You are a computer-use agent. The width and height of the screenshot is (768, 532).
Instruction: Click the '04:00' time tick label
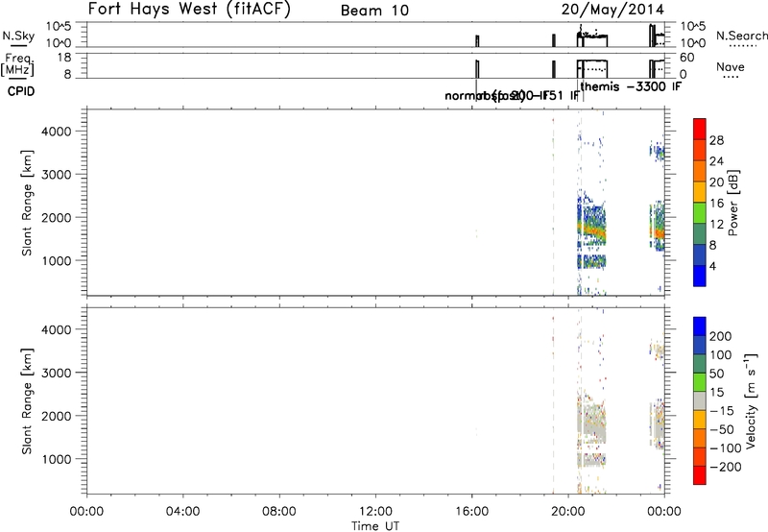(182, 512)
